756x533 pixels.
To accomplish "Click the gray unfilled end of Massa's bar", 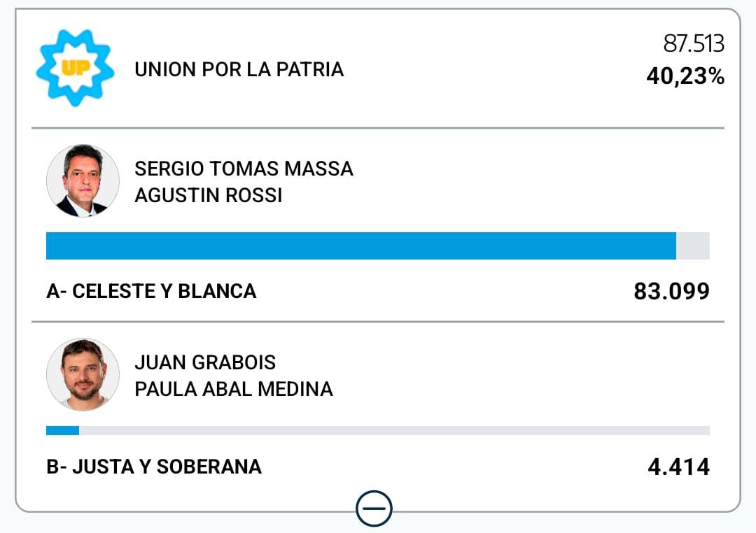I will [693, 246].
